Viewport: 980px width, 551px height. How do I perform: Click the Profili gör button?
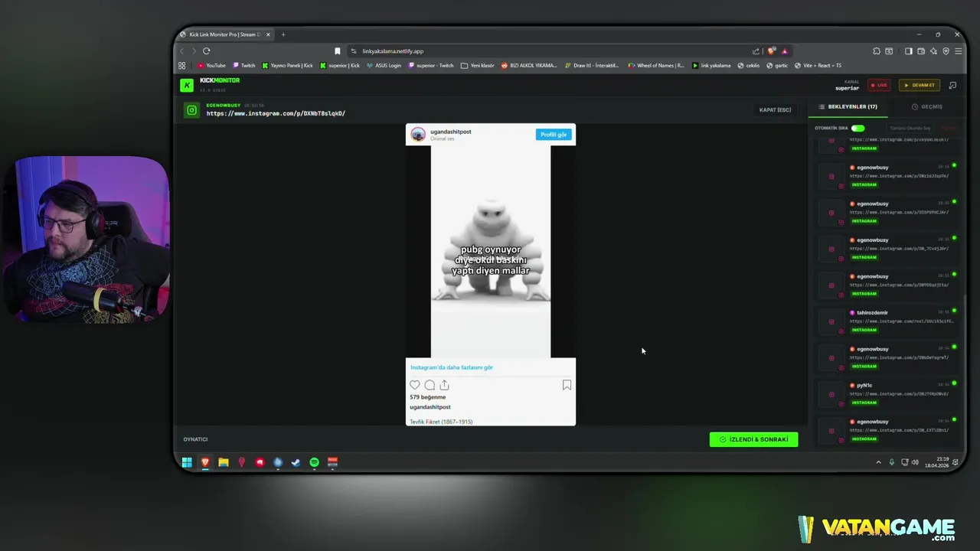point(554,135)
